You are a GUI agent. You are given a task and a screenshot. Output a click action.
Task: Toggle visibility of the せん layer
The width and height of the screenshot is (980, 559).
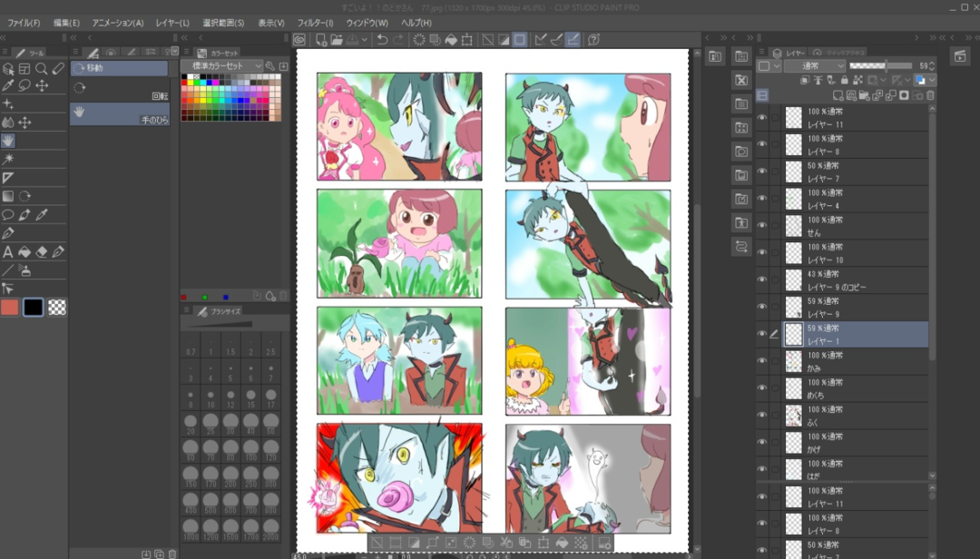(762, 226)
